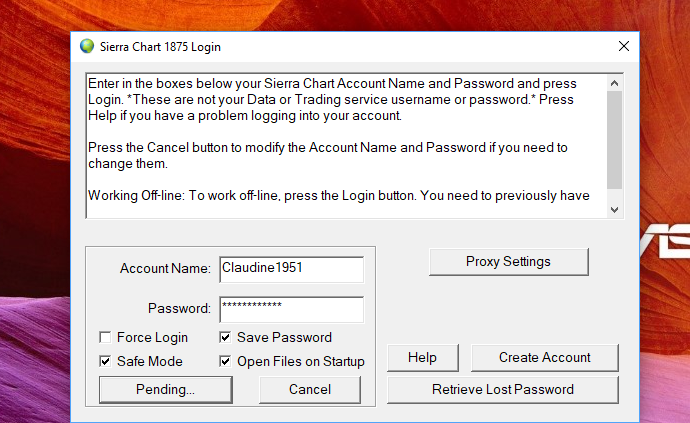This screenshot has height=423, width=690.
Task: Click the scrollbar track below the thumb
Action: pyautogui.click(x=614, y=195)
